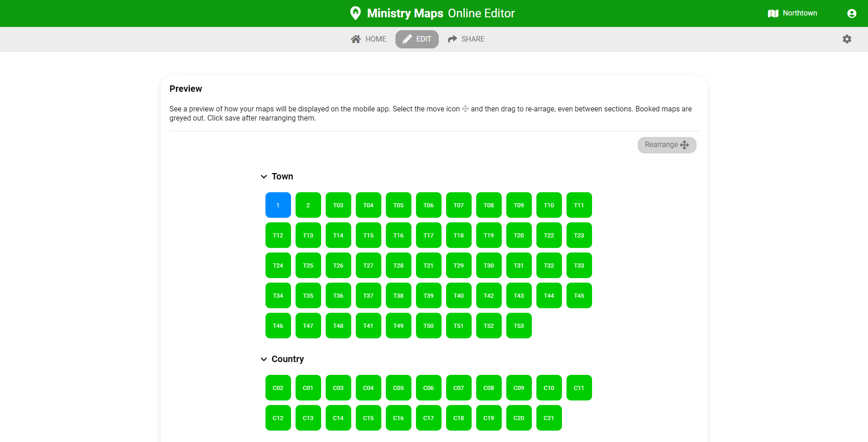Click the Preview heading text

coord(186,89)
